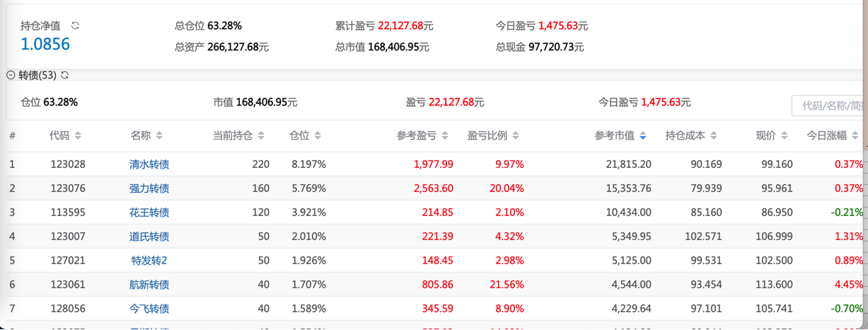Viewport: 868px width, 330px height.
Task: Open 航新转债 bond link
Action: click(149, 285)
